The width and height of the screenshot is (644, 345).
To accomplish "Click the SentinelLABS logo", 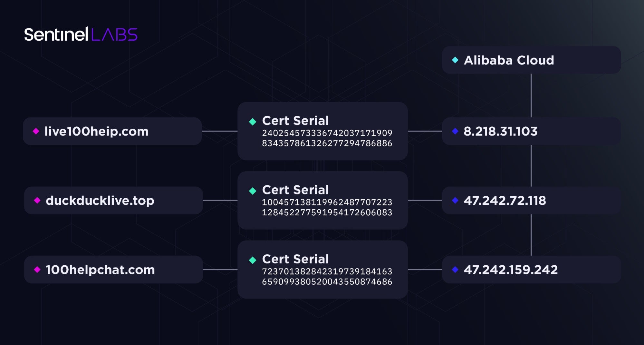I will coord(81,34).
